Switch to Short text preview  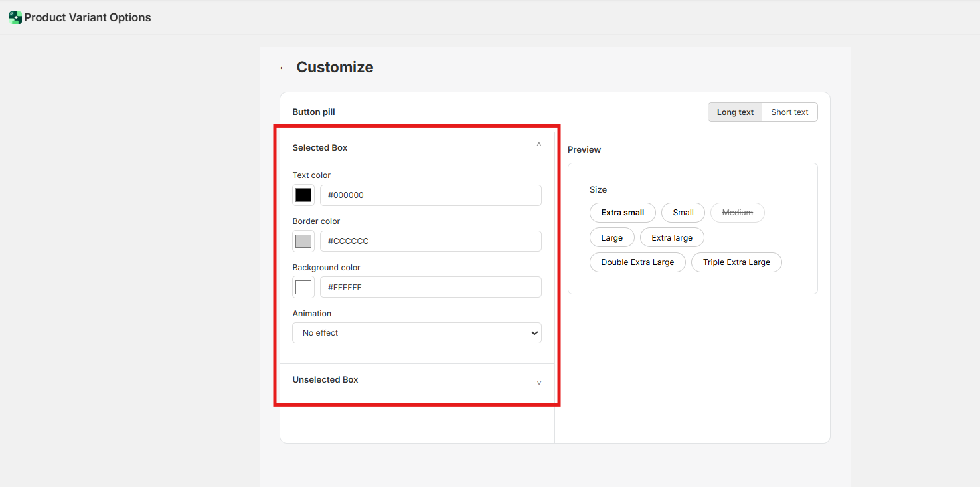click(789, 112)
